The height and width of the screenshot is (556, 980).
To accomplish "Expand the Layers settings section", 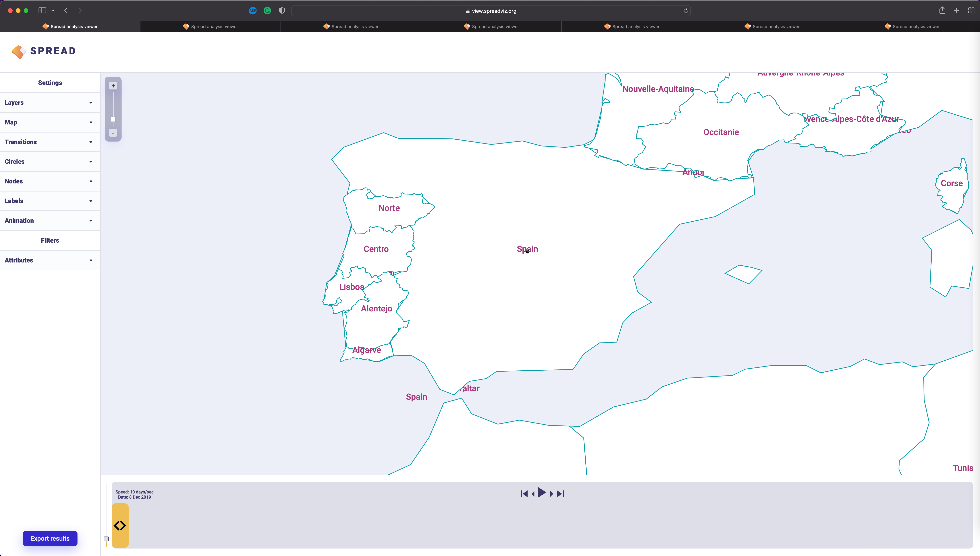I will (x=50, y=102).
